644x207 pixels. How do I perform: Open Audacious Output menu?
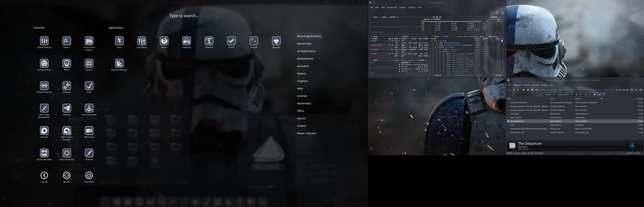(544, 85)
